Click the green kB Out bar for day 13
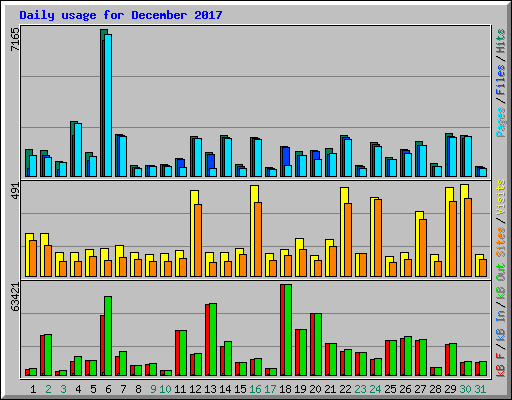 [x=213, y=339]
